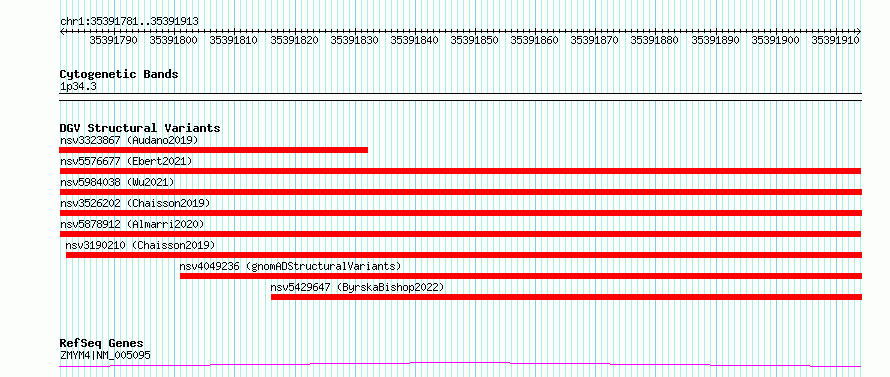
Task: Open the nsv5429647 (ByrskaBishop2022) variant label
Action: [357, 287]
